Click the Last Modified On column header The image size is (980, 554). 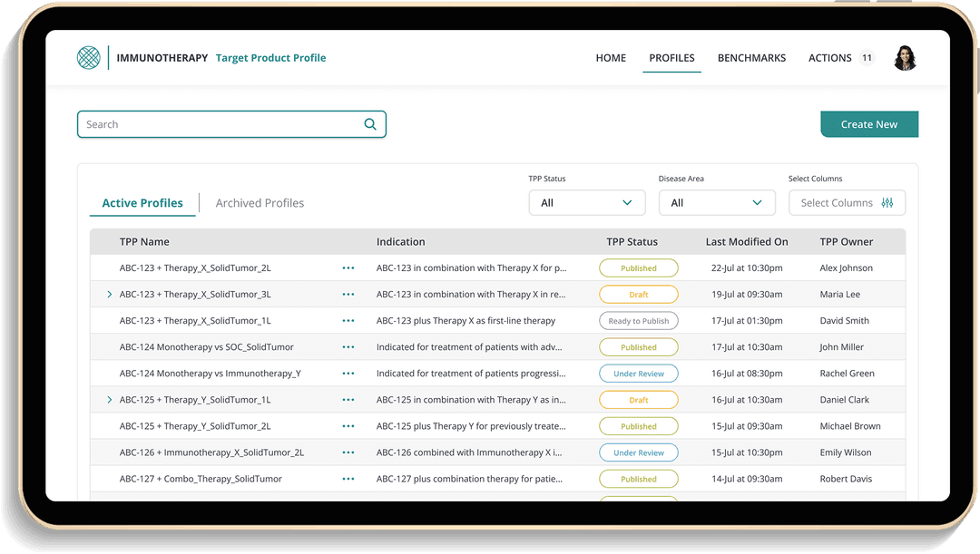point(746,242)
